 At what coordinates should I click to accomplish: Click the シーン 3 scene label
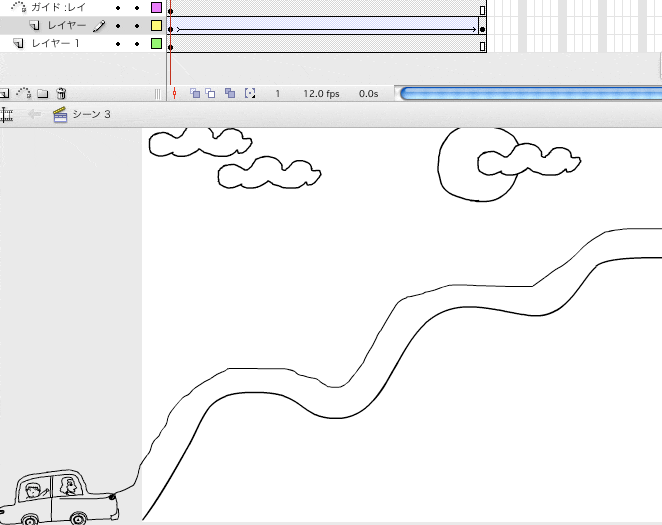(92, 114)
